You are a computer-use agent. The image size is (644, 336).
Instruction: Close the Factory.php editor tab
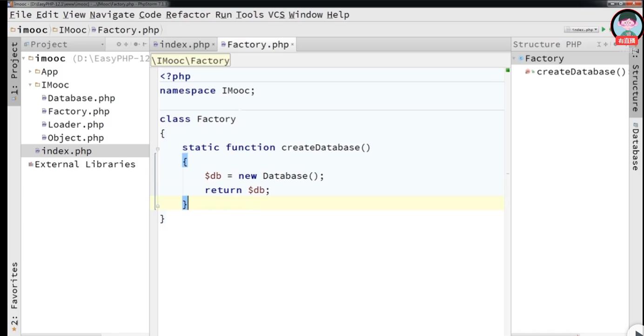click(x=293, y=45)
